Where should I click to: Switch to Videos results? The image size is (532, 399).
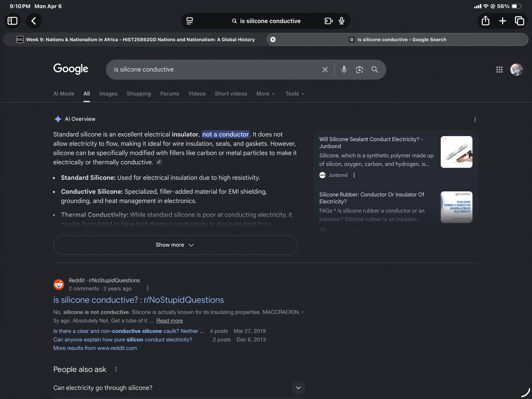click(197, 94)
